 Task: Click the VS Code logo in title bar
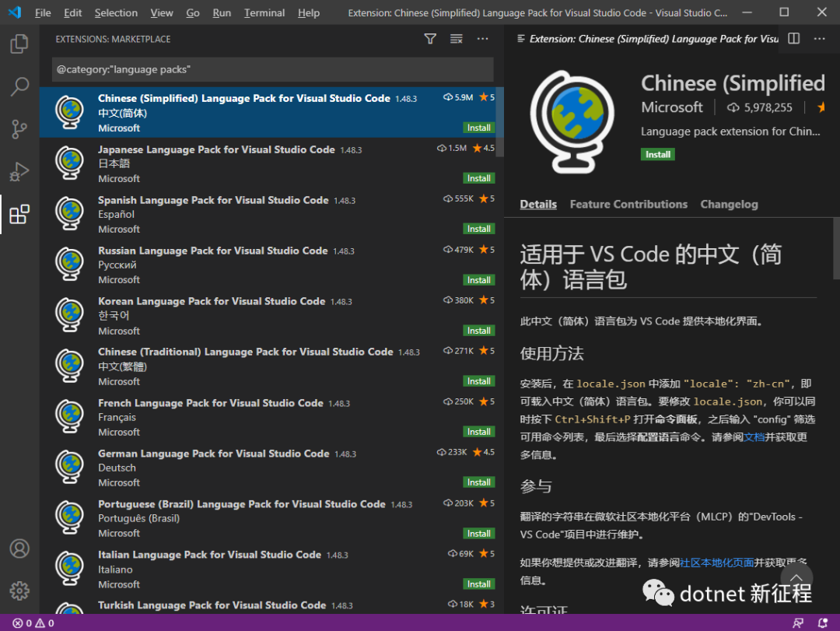coord(15,12)
